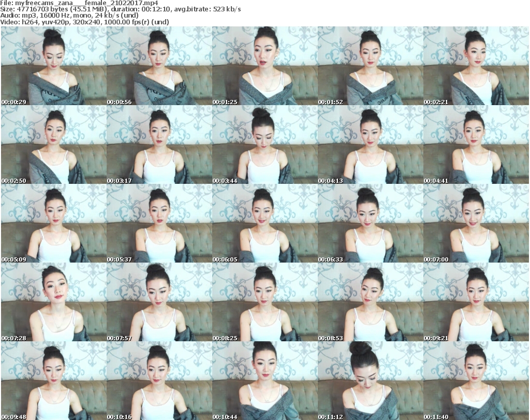
Task: Select the thumbnail at 00:00:29
Action: tap(54, 66)
